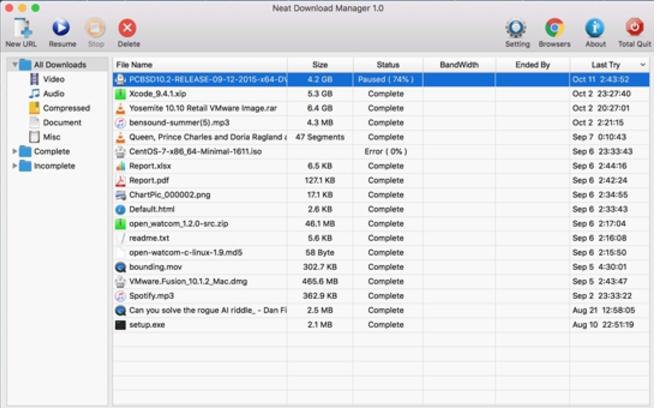Select the setup.exe download row

click(x=200, y=325)
